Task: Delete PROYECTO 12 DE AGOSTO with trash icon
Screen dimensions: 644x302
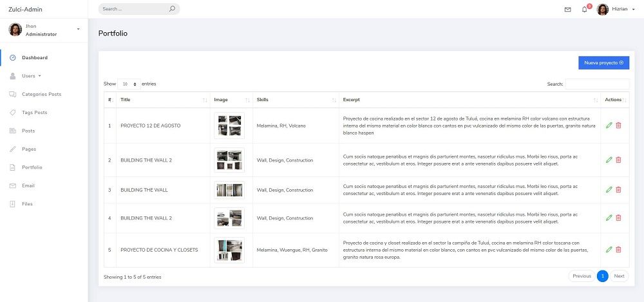Action: pyautogui.click(x=619, y=125)
